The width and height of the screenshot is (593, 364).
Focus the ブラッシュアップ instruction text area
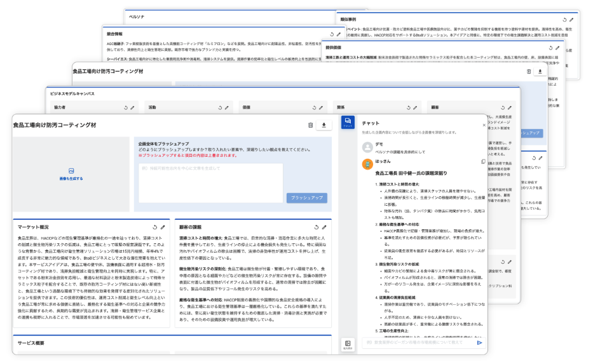(210, 183)
